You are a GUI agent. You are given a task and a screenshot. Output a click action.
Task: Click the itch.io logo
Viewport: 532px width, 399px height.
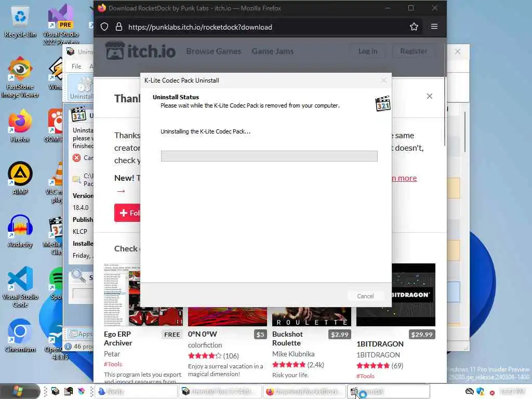coord(140,51)
